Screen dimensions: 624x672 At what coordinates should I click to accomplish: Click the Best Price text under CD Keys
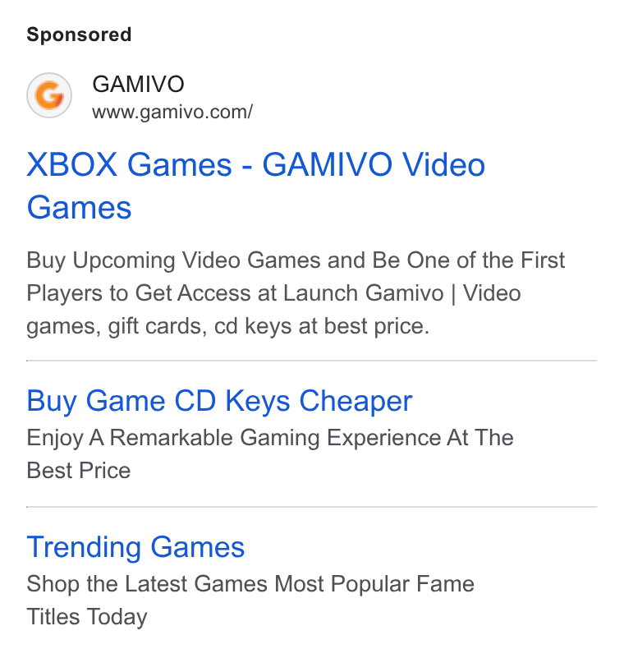78,471
